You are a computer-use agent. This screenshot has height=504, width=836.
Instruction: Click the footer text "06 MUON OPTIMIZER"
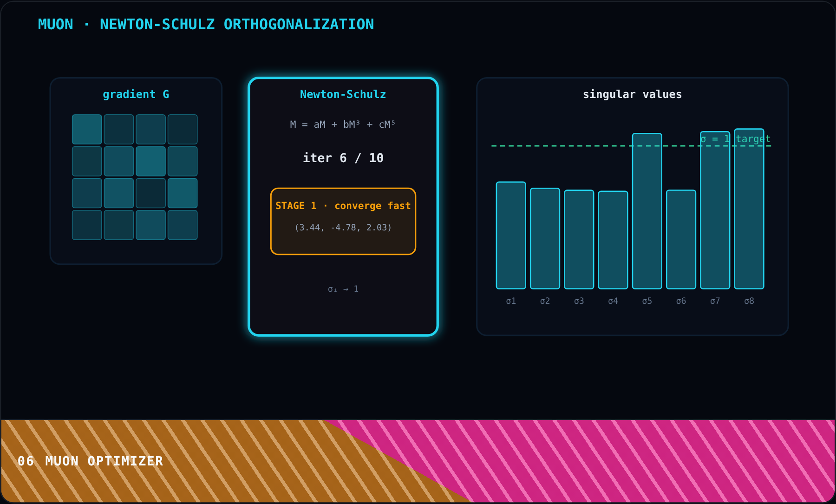tap(91, 461)
